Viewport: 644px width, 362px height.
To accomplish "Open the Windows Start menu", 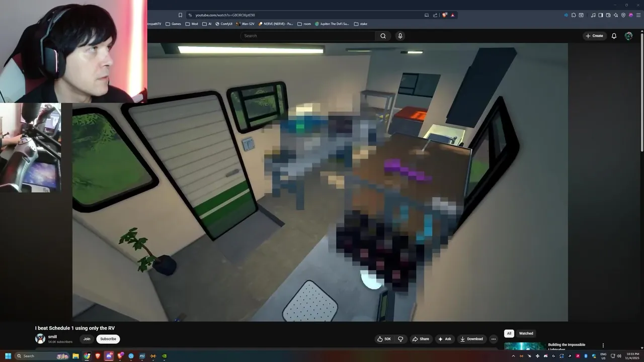I will [x=8, y=356].
